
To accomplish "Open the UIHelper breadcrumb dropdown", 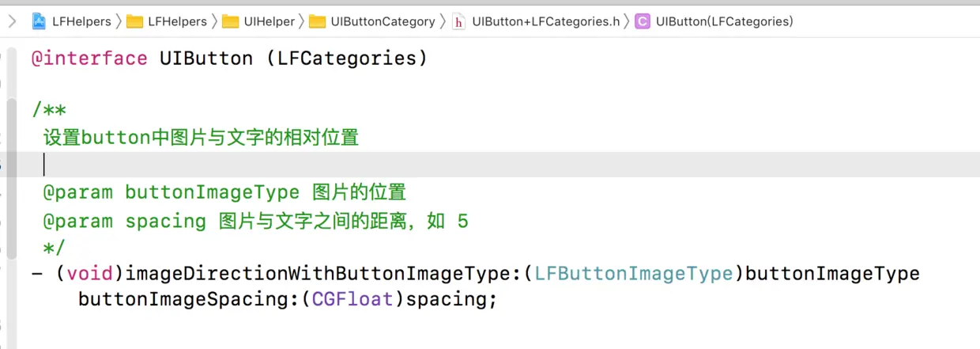I will pyautogui.click(x=269, y=21).
